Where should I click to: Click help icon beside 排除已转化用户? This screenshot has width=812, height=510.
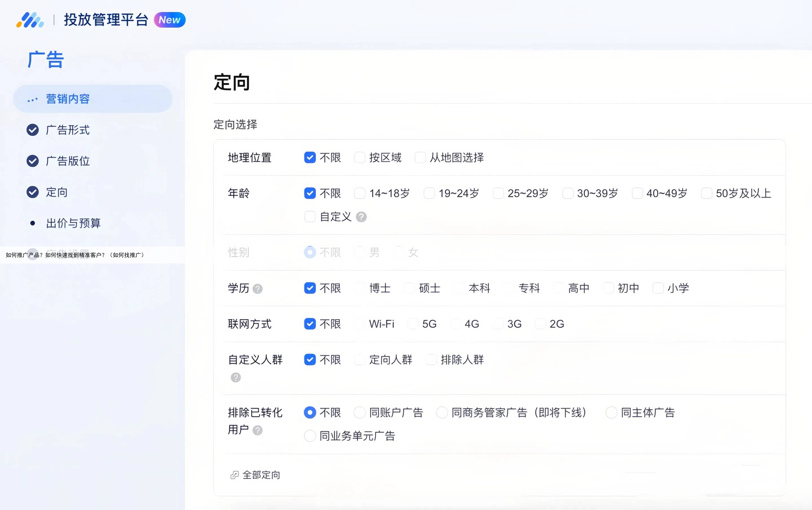[257, 430]
